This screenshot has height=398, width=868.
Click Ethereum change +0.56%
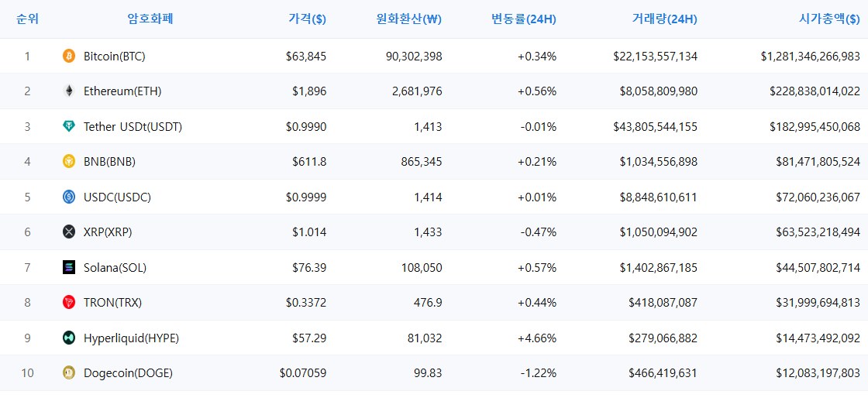[537, 91]
